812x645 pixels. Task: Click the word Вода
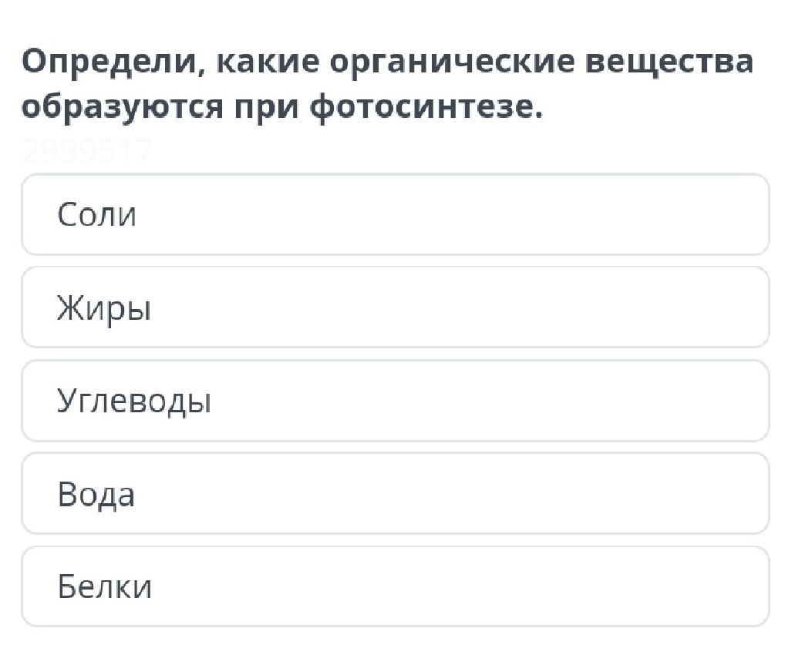coord(96,494)
